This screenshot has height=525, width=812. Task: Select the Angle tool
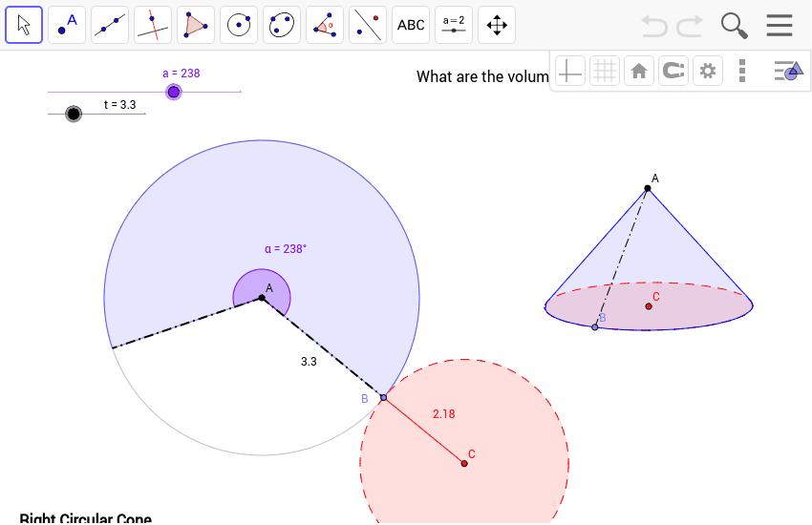point(325,25)
